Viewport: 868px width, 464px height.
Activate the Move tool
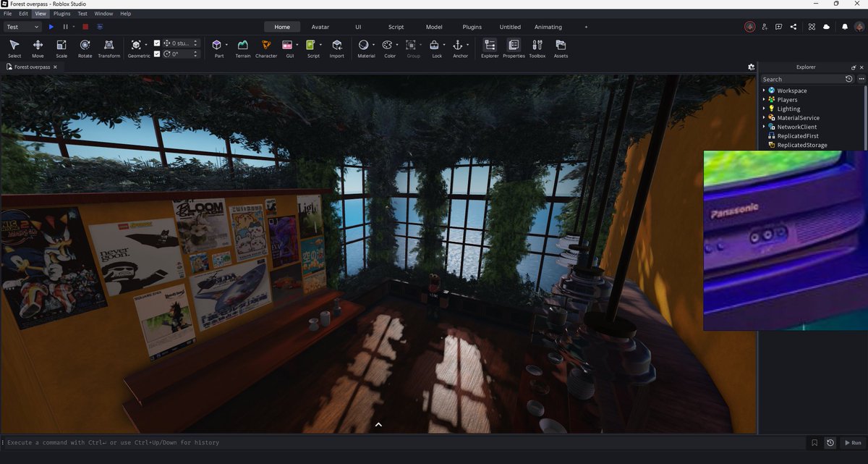point(38,48)
